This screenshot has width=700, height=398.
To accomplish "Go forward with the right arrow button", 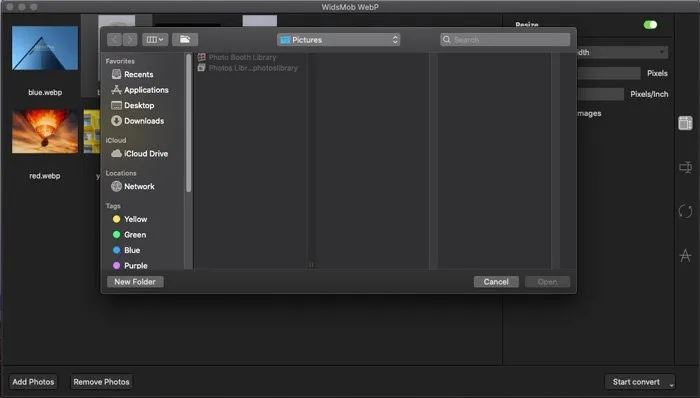I will [130, 40].
